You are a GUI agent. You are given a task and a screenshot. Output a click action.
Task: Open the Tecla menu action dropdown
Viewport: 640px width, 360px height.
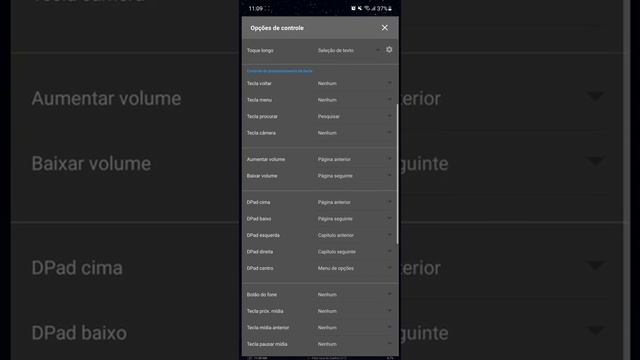(x=354, y=100)
